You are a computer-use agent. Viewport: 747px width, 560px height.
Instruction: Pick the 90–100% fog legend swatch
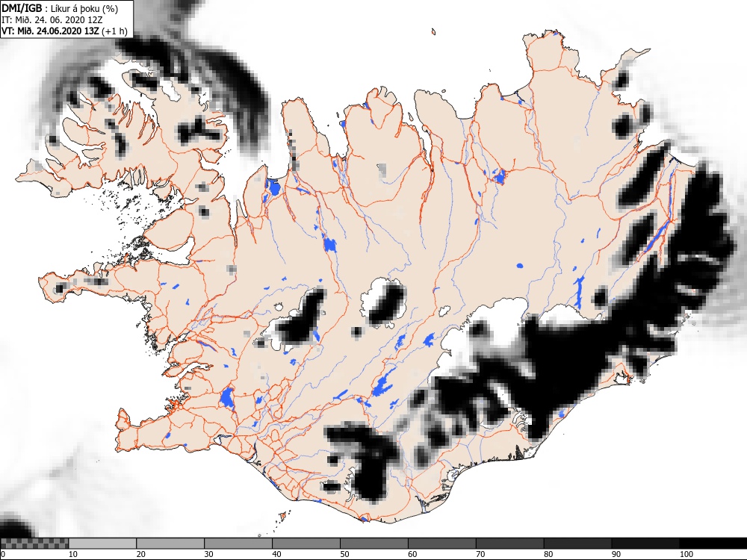[645, 544]
